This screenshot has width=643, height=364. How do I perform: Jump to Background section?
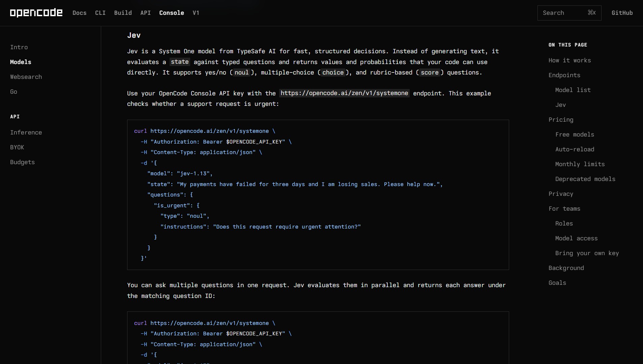pyautogui.click(x=566, y=268)
